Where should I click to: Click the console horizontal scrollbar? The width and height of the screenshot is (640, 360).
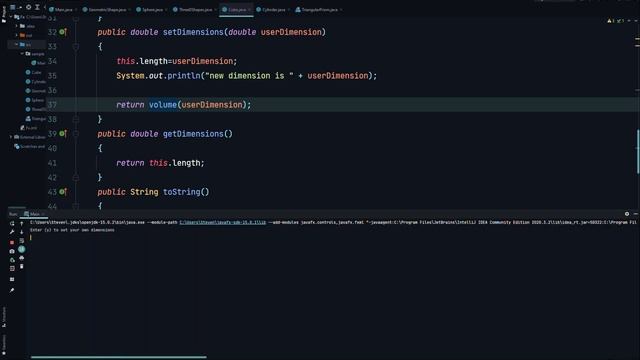pyautogui.click(x=118, y=357)
